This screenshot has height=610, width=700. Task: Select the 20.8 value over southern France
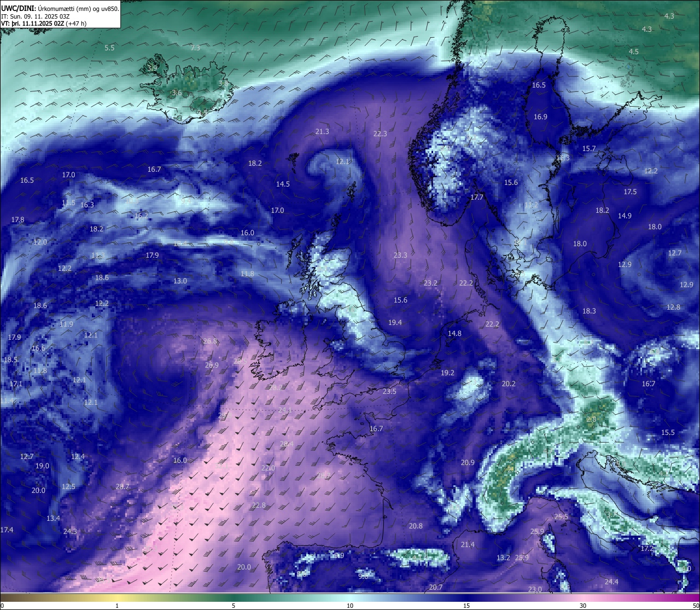coord(416,526)
